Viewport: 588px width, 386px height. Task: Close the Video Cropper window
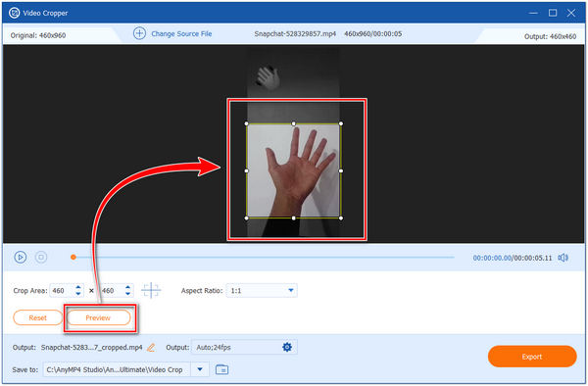click(571, 13)
